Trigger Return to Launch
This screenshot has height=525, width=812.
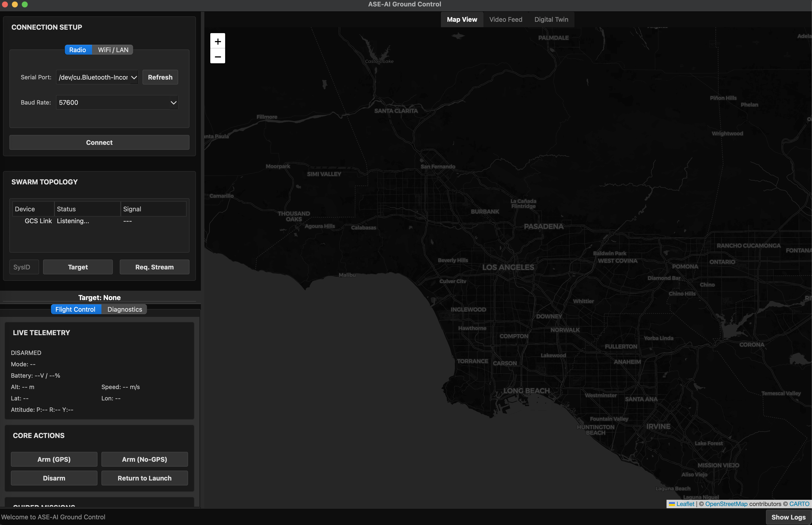point(144,478)
